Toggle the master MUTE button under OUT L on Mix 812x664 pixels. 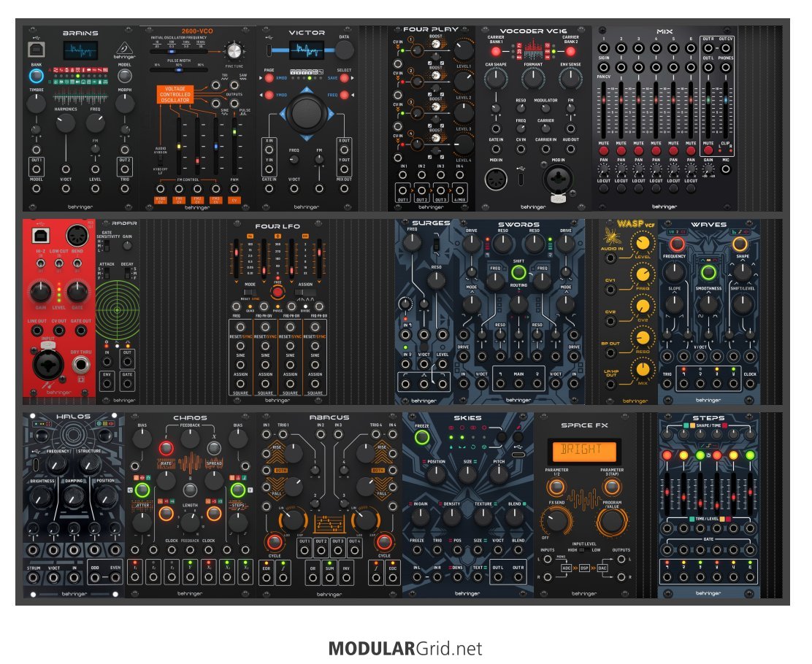pos(708,150)
